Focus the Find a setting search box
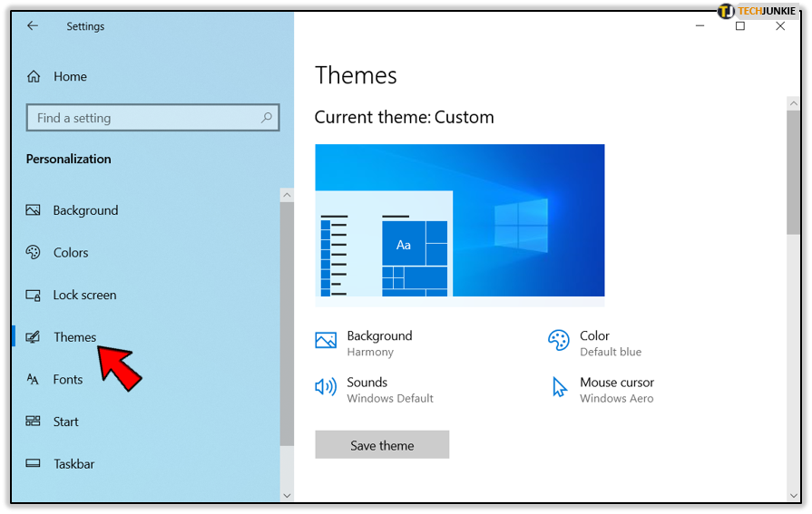Image resolution: width=812 pixels, height=514 pixels. (152, 118)
